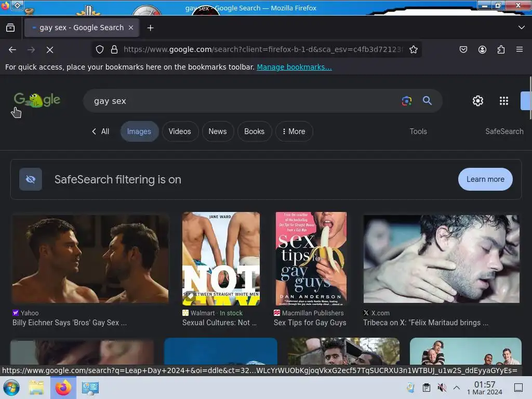Open the Sex Tips for Gay Guys cover image
The image size is (532, 399).
coord(311,259)
